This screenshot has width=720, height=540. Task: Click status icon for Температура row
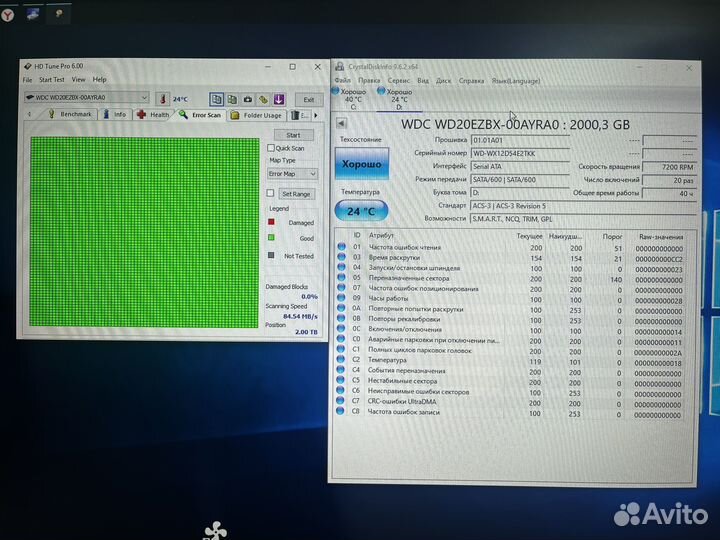point(340,359)
